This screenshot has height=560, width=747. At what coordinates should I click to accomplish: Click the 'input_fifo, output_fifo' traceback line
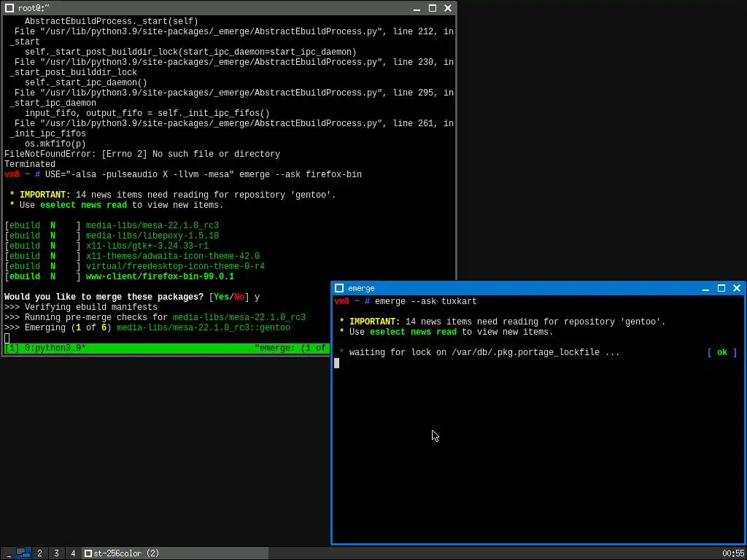pyautogui.click(x=147, y=113)
